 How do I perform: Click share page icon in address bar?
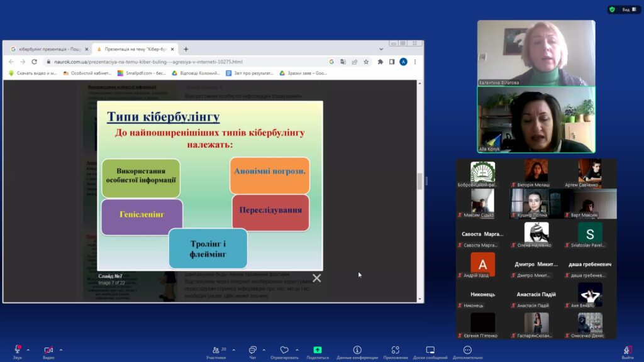[355, 62]
